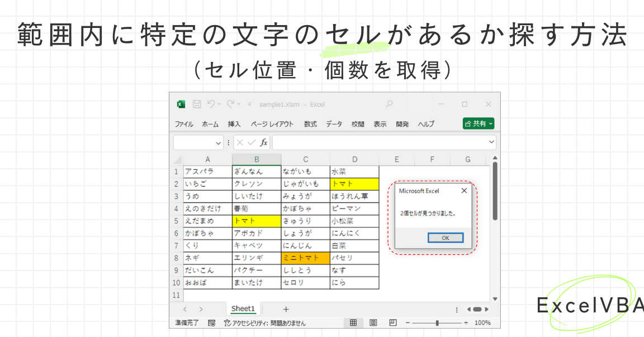Click the formula bar Enter checkmark icon
644x337 pixels.
point(252,143)
